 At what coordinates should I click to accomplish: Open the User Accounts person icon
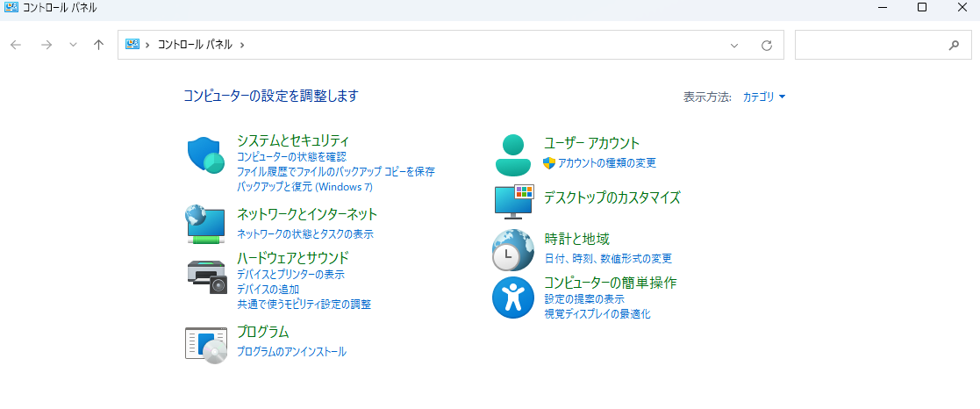coord(512,154)
